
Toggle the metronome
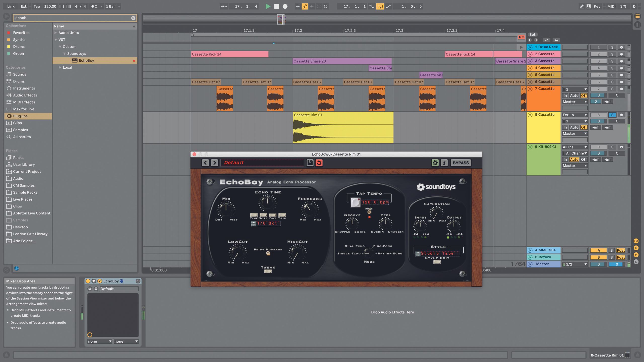pos(94,6)
